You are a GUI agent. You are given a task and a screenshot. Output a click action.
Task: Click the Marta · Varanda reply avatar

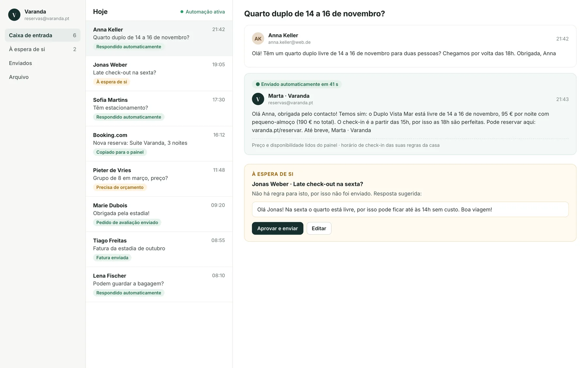pos(258,99)
